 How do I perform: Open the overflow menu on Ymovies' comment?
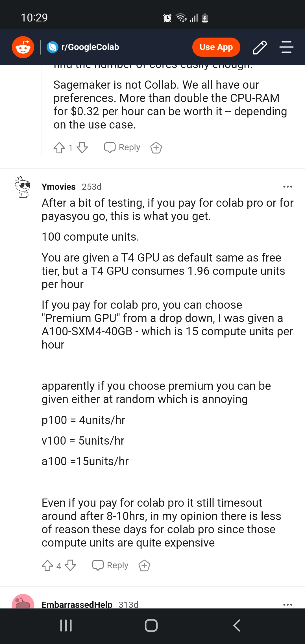click(287, 186)
